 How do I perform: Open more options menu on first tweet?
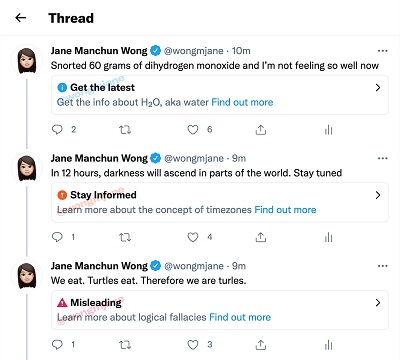[x=383, y=51]
